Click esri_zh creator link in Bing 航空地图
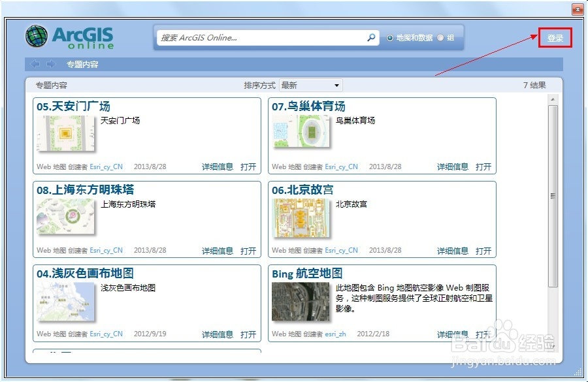 335,334
